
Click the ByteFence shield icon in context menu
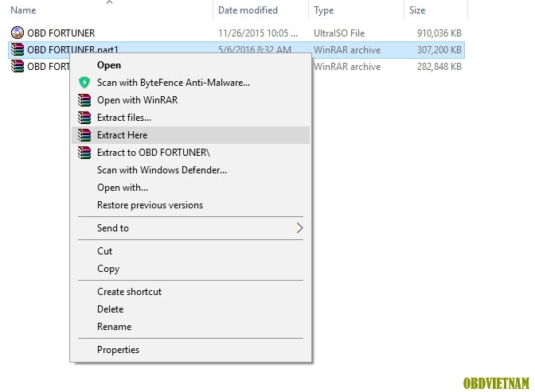[84, 83]
